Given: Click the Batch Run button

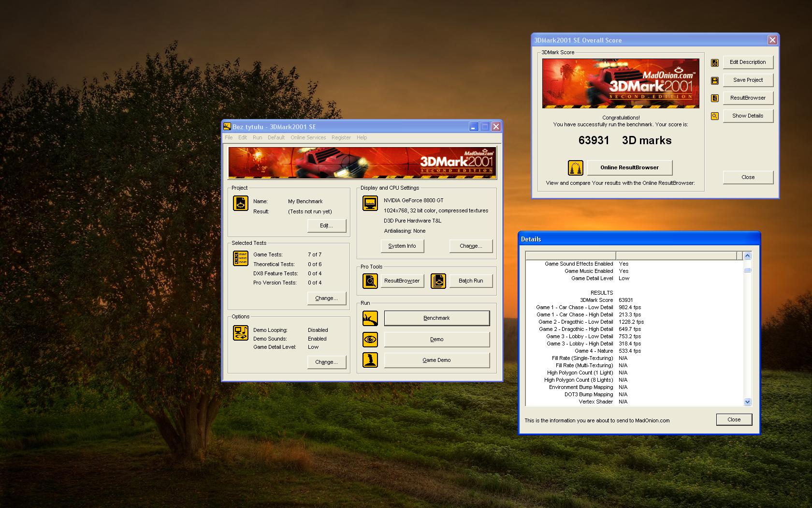Looking at the screenshot, I should 471,281.
